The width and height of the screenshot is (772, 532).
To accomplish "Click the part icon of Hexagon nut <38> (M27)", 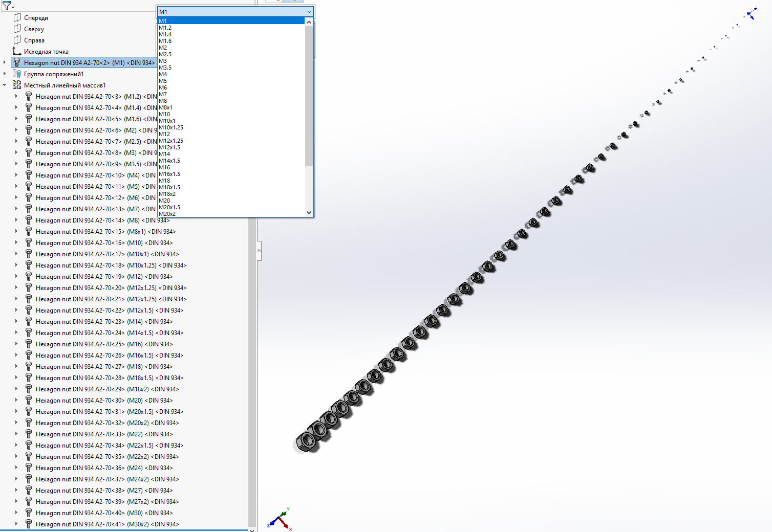I will point(29,490).
